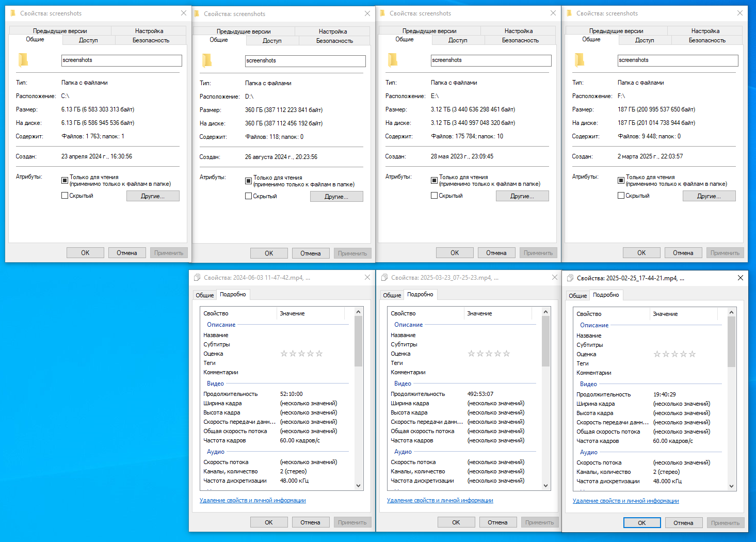Click 'Отмена' in the 2024-06-03 properties window
Screen dimensions: 756x542
[x=311, y=522]
